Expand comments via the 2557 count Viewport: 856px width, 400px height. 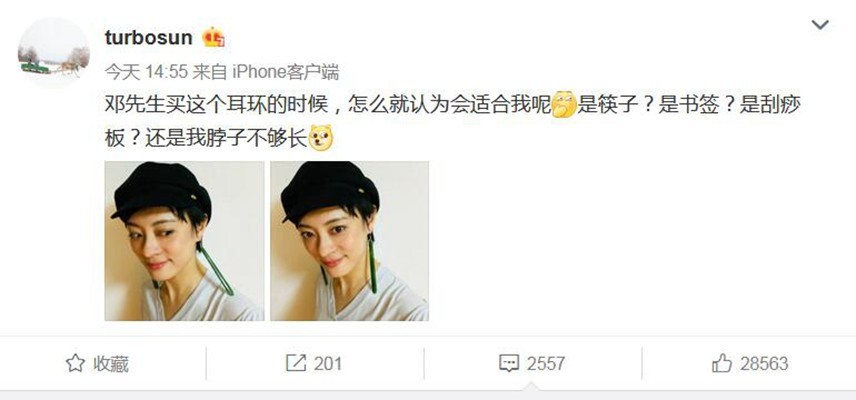(x=545, y=363)
